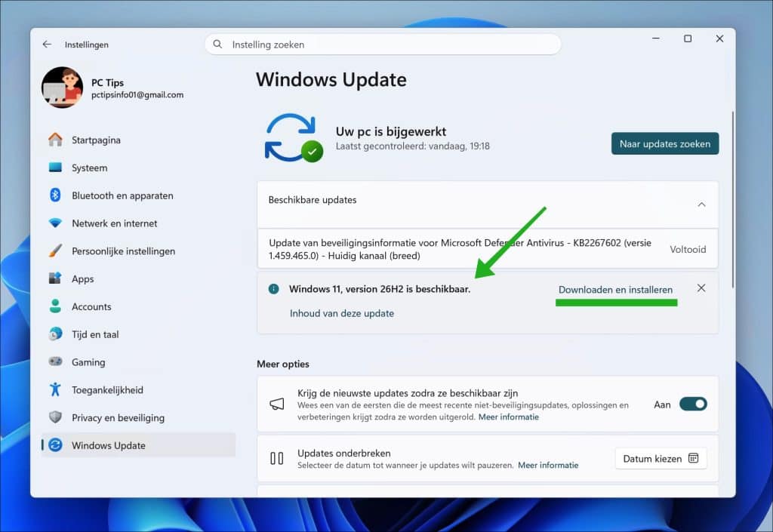Go to Tijd en taal
773x532 pixels.
(x=139, y=334)
